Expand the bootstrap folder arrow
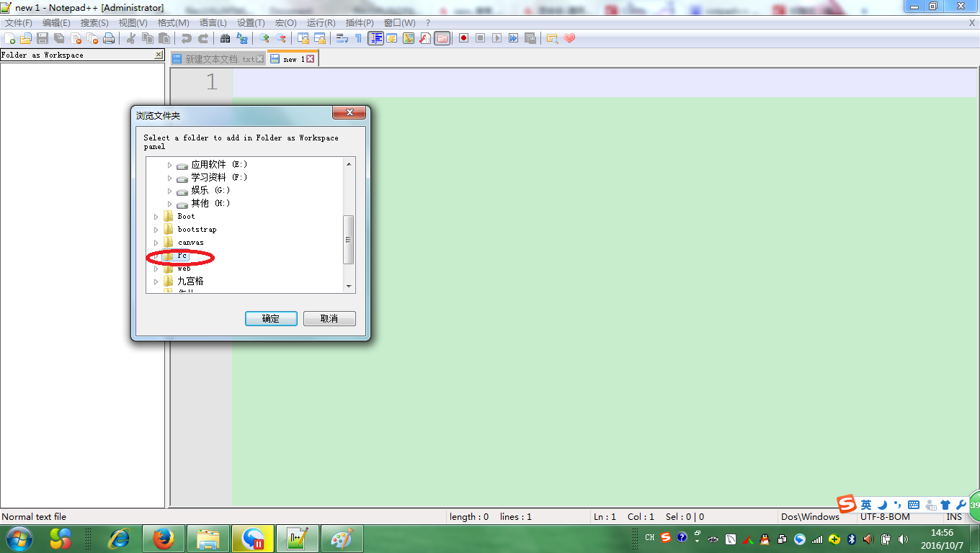The height and width of the screenshot is (553, 980). pyautogui.click(x=156, y=230)
